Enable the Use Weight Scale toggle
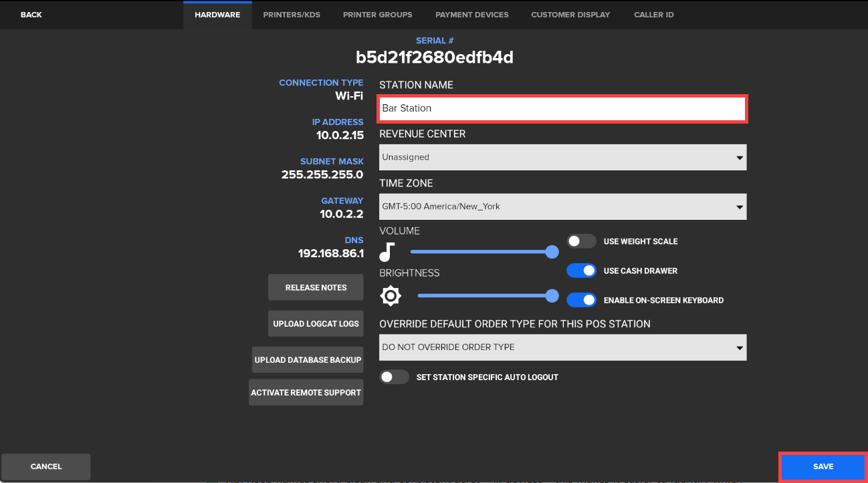The image size is (868, 483). click(581, 241)
